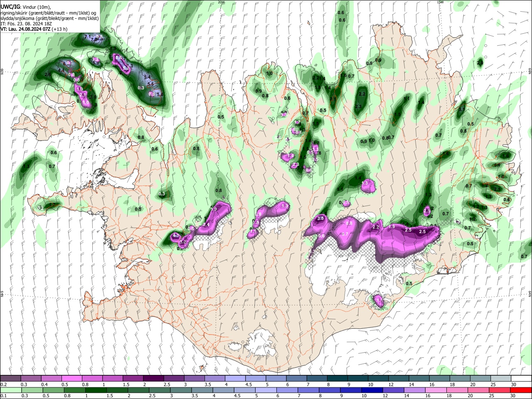Click the '20W' longitude label at the map top
This screenshot has height=399, width=532.
coord(221,2)
